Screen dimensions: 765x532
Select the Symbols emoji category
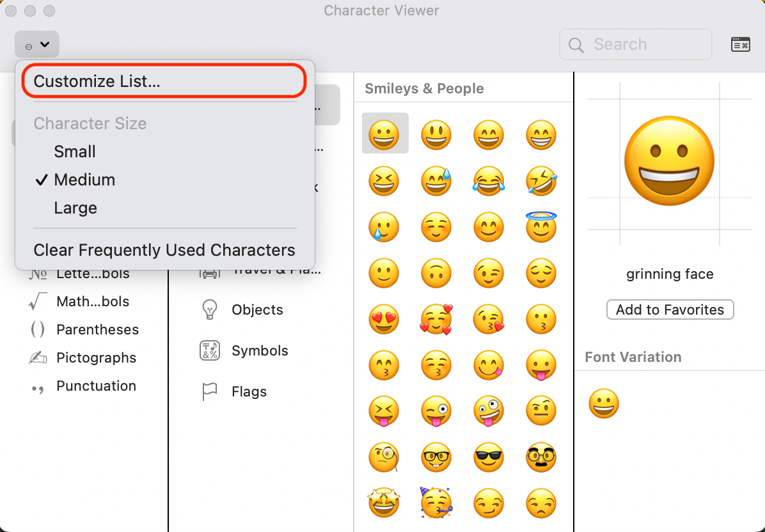coord(260,350)
